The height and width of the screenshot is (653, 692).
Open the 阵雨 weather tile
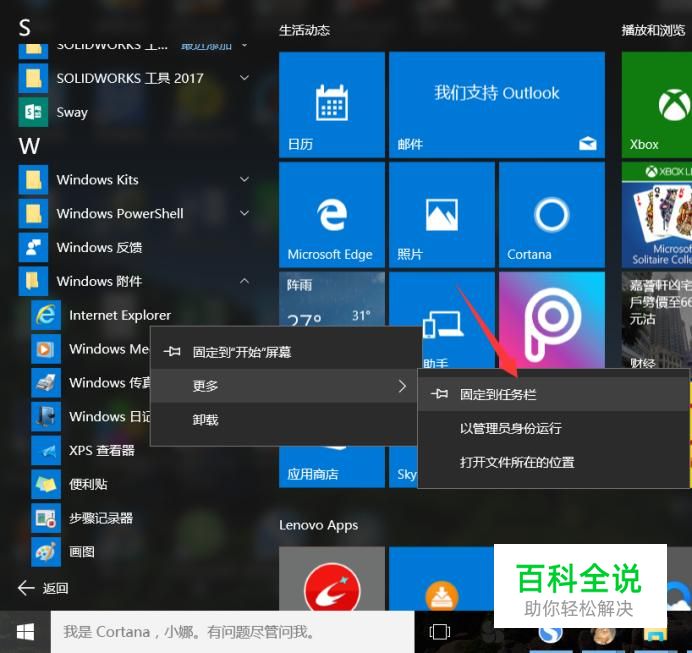coord(332,299)
